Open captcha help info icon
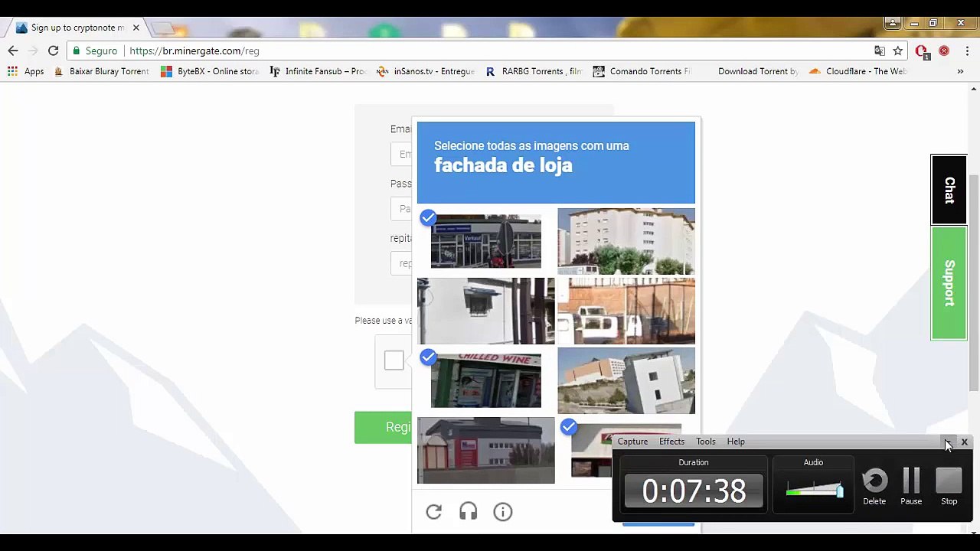This screenshot has height=551, width=980. pyautogui.click(x=503, y=512)
